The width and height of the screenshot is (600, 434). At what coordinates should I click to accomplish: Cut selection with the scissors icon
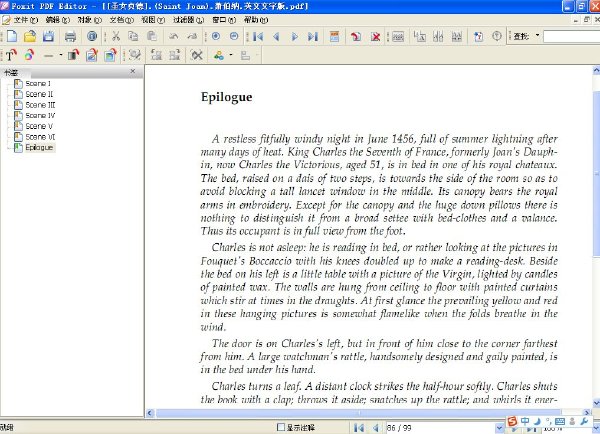(116, 36)
